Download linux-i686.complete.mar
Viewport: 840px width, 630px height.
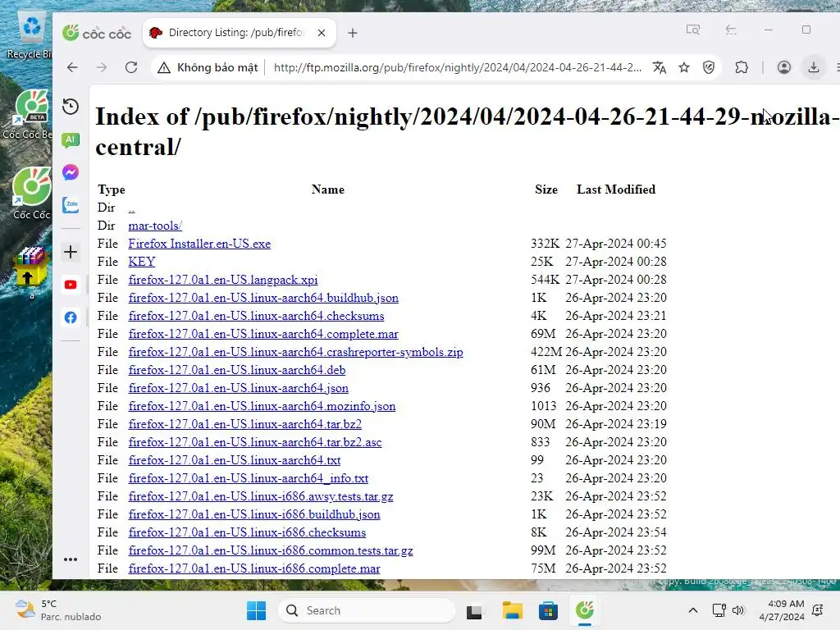coord(254,569)
